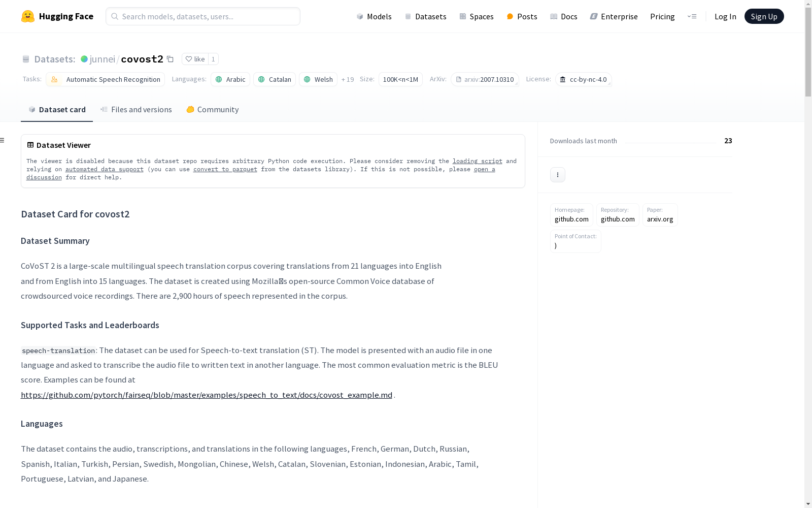Click the 'Dataset Summary' heading
The height and width of the screenshot is (508, 812).
click(x=55, y=241)
